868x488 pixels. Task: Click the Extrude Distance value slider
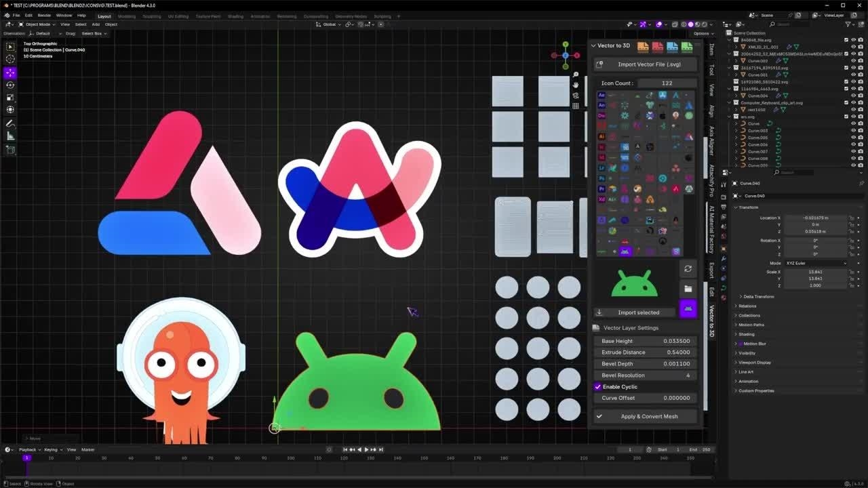tap(646, 352)
